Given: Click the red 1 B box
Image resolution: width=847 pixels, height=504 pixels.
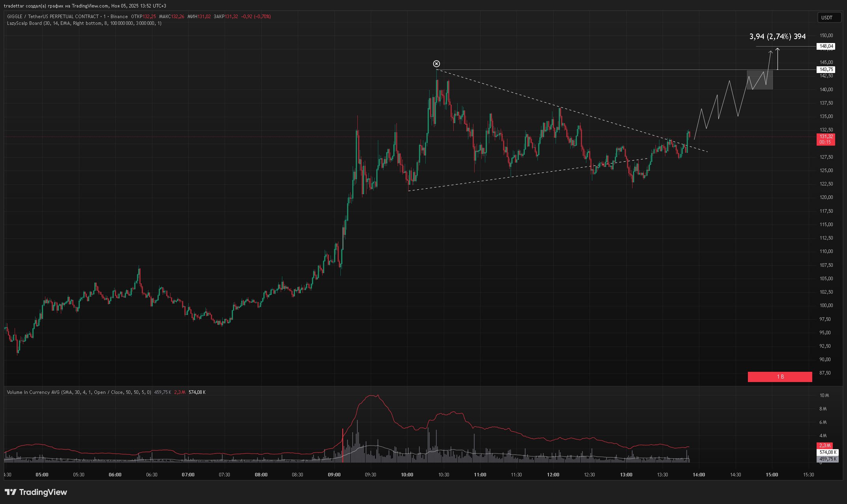Looking at the screenshot, I should 779,377.
